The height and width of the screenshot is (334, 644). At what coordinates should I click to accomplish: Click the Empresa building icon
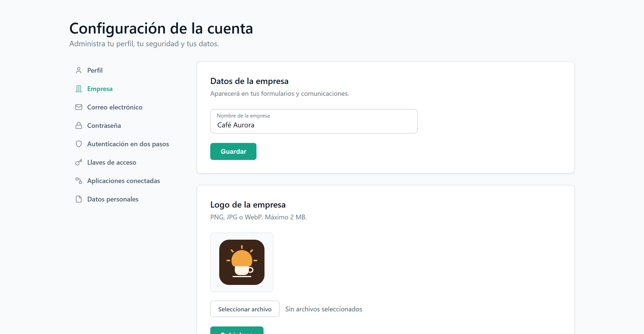coord(78,89)
